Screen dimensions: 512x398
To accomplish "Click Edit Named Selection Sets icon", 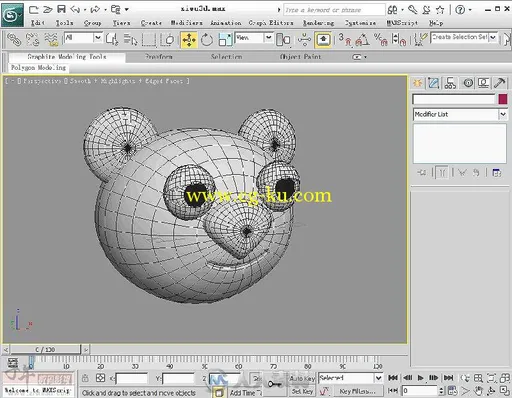I will (420, 39).
